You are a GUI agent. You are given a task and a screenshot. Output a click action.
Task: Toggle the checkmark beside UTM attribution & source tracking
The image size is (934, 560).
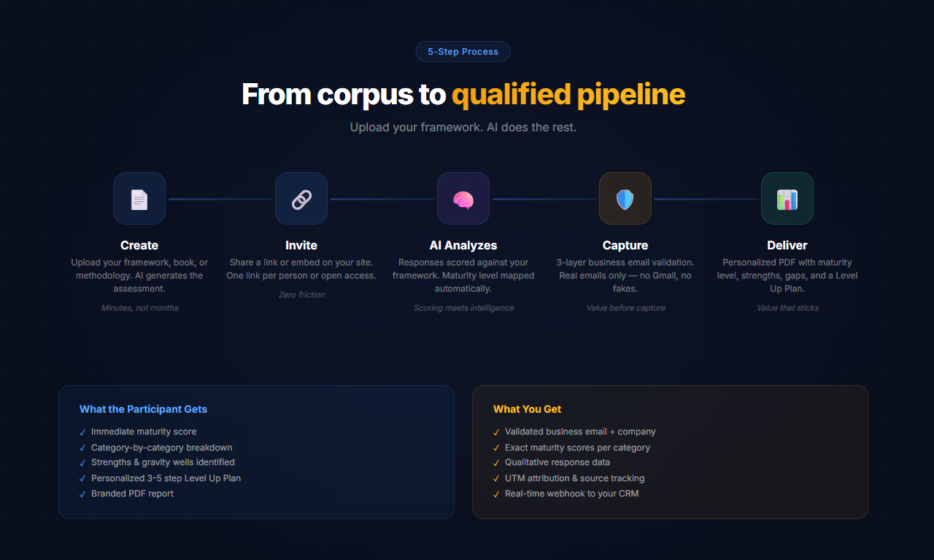496,478
